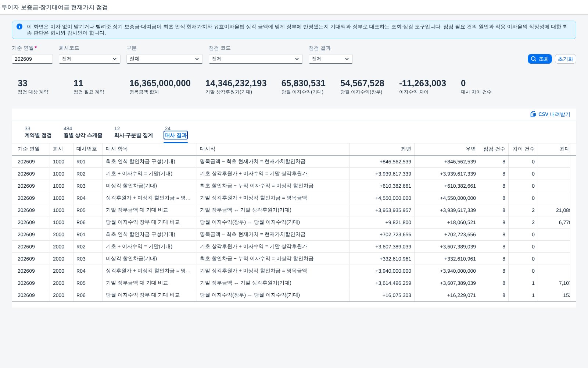Click the 좌변 column header
Screen dimensions: 588x368
382,149
